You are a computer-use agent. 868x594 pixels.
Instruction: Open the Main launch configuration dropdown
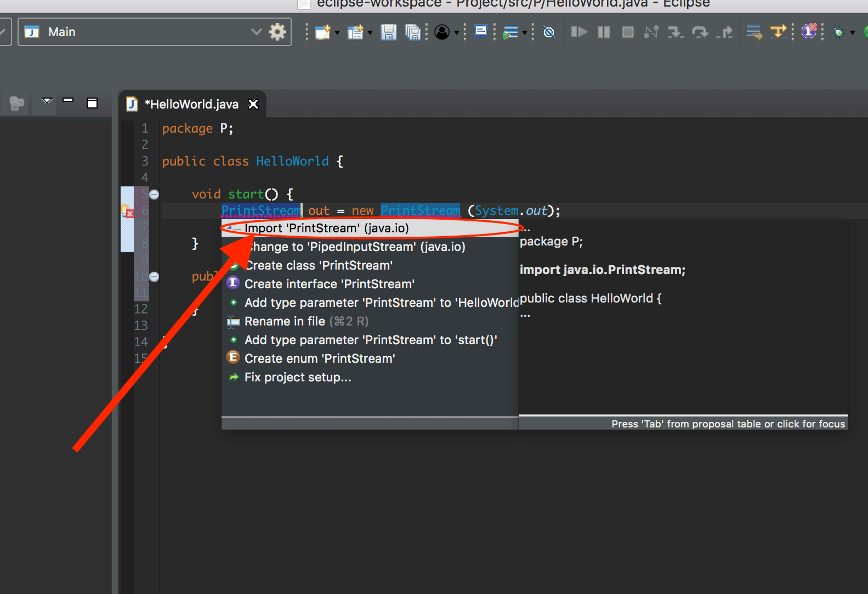(256, 32)
